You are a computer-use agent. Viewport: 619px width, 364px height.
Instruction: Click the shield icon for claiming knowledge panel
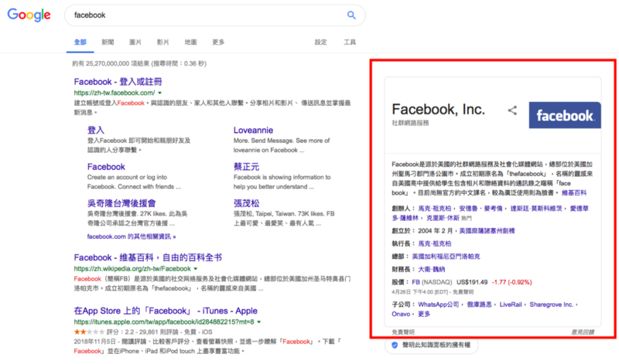[395, 345]
